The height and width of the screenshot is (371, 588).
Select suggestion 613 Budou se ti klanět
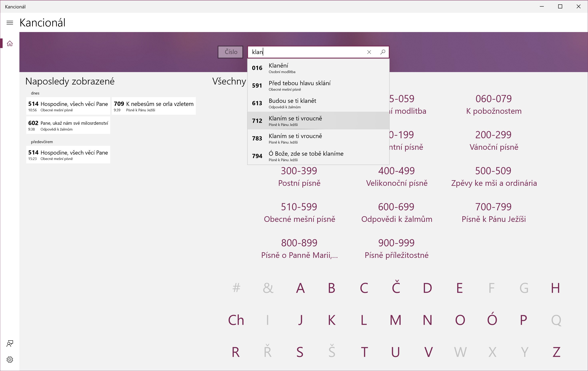coord(318,103)
